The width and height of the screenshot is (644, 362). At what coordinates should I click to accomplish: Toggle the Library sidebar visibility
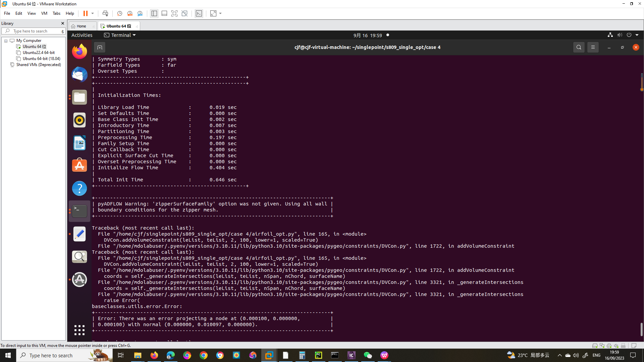click(x=154, y=13)
